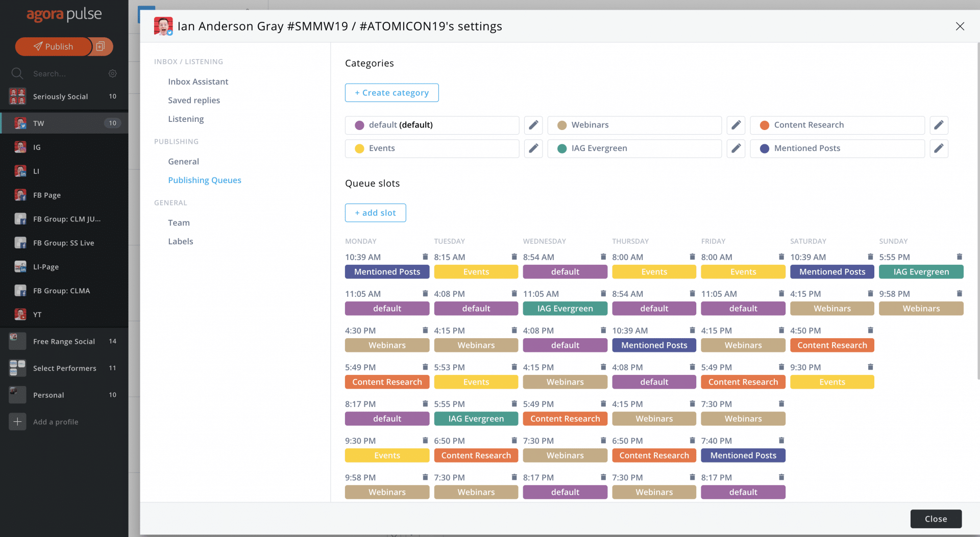Edit the Content Research category pencil icon

(x=939, y=125)
